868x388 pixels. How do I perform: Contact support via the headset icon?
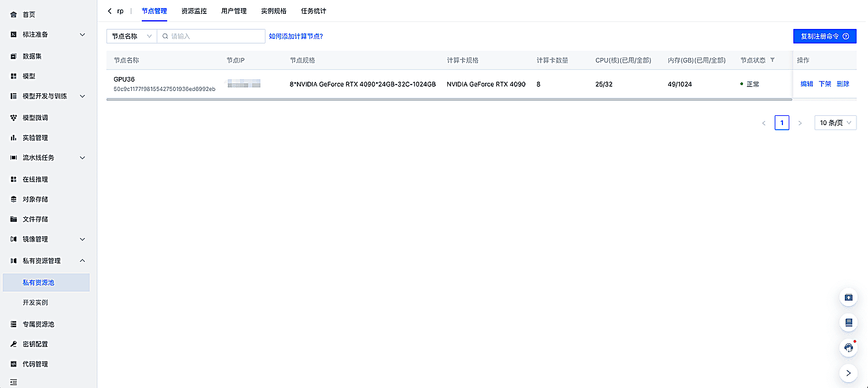848,347
